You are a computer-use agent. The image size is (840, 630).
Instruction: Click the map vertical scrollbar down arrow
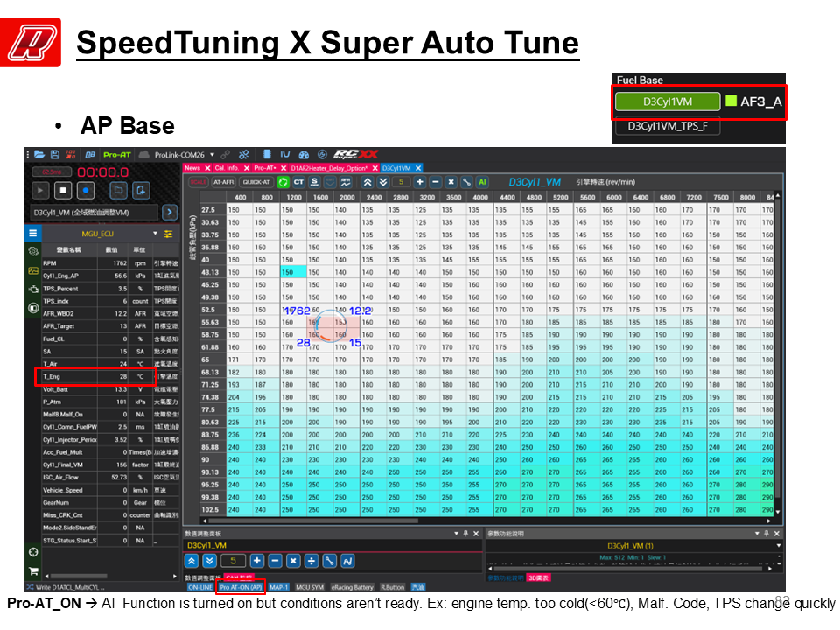778,512
